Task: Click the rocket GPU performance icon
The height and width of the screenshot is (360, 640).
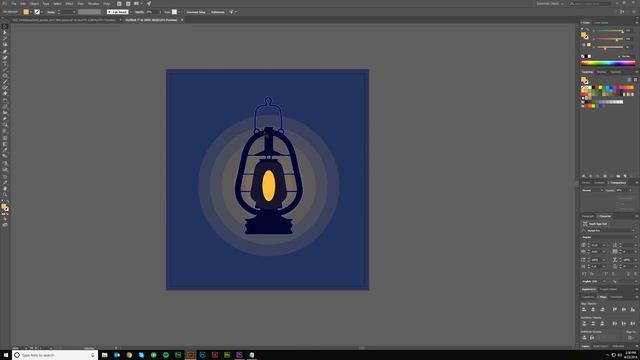Action: tap(149, 4)
